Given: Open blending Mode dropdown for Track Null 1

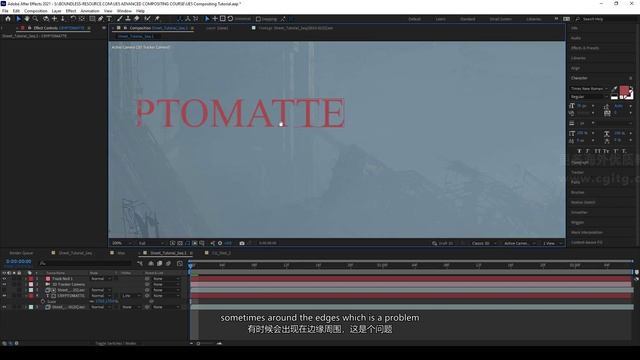Looking at the screenshot, I should (100, 279).
